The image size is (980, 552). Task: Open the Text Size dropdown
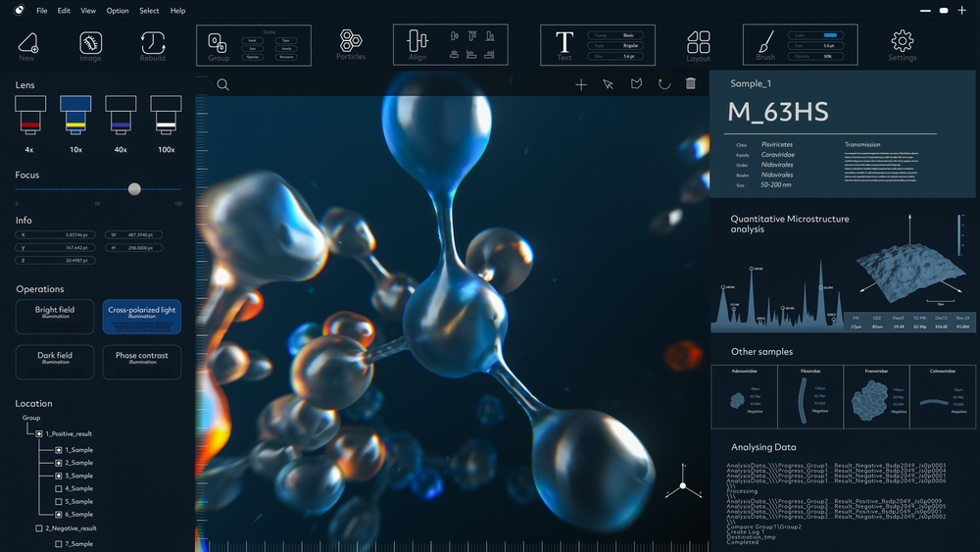pos(615,56)
